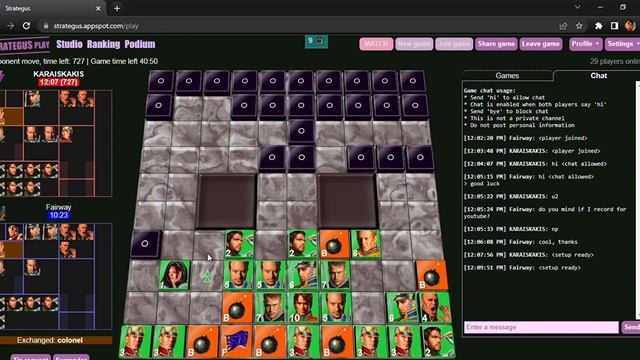Click the share page icon in address bar
Image resolution: width=640 pixels, height=360 pixels.
point(563,26)
